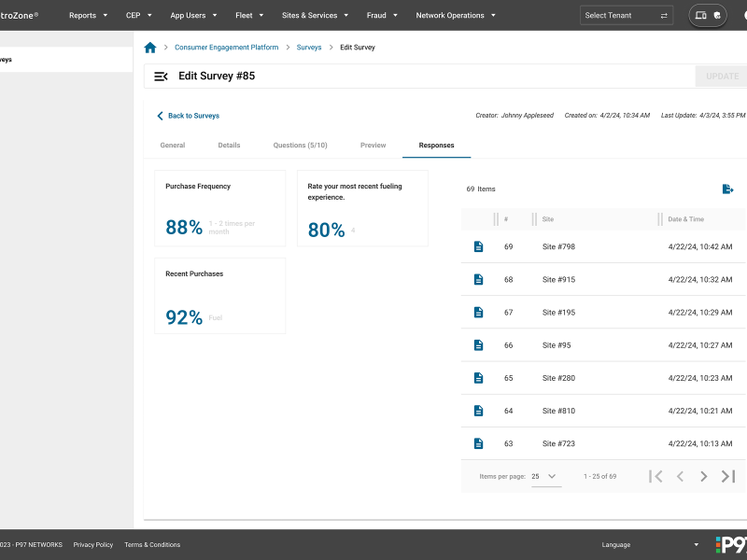The height and width of the screenshot is (560, 747).
Task: Switch to the Questions (5/10) tab
Action: pos(300,145)
